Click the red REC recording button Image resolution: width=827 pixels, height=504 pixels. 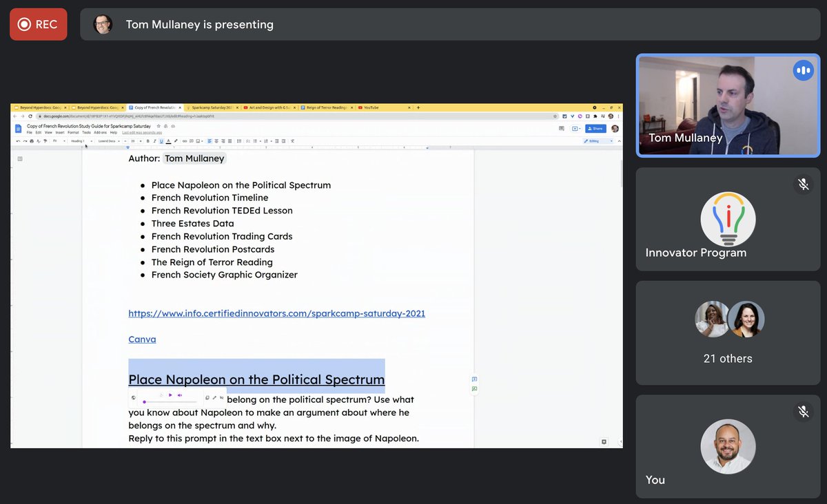[38, 24]
